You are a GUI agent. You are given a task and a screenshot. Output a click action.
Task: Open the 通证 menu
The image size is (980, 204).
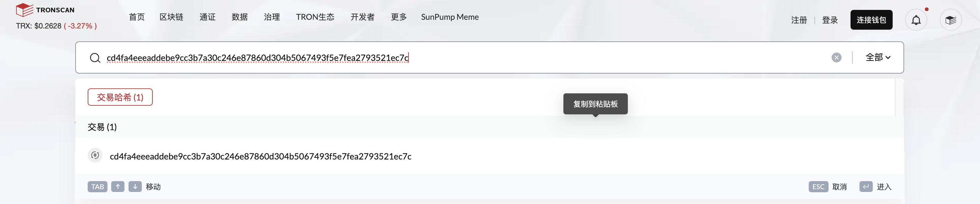[x=208, y=17]
